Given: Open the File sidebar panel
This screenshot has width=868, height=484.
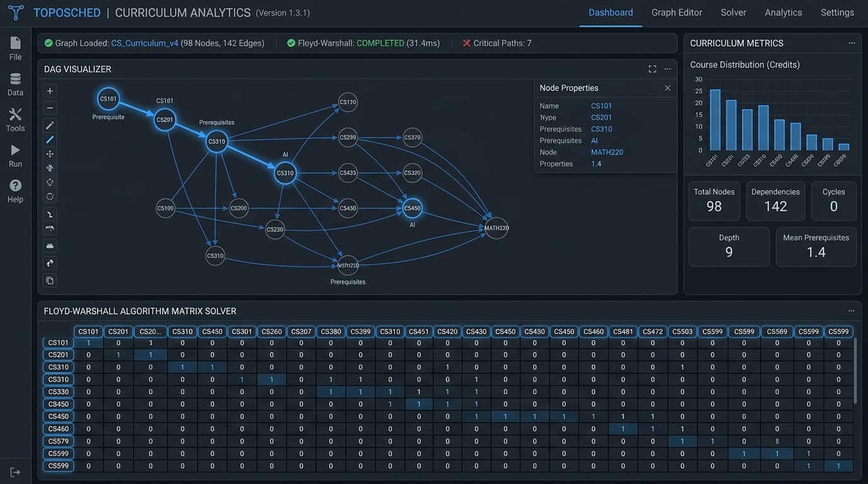Looking at the screenshot, I should [x=15, y=49].
